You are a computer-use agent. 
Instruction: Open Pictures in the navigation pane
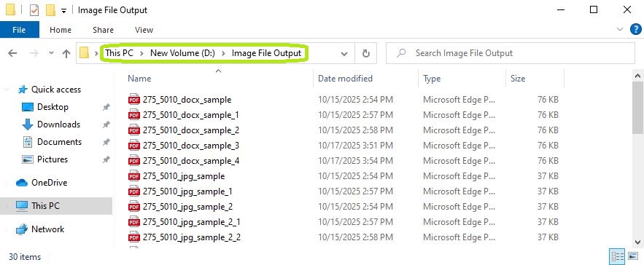pyautogui.click(x=53, y=159)
